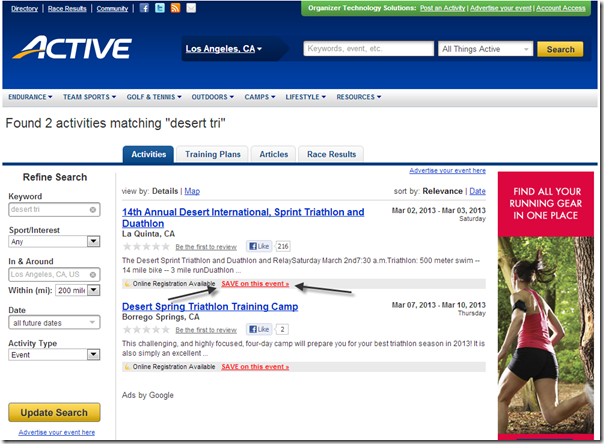The height and width of the screenshot is (444, 604).
Task: Open the Account Access link
Action: pyautogui.click(x=560, y=8)
